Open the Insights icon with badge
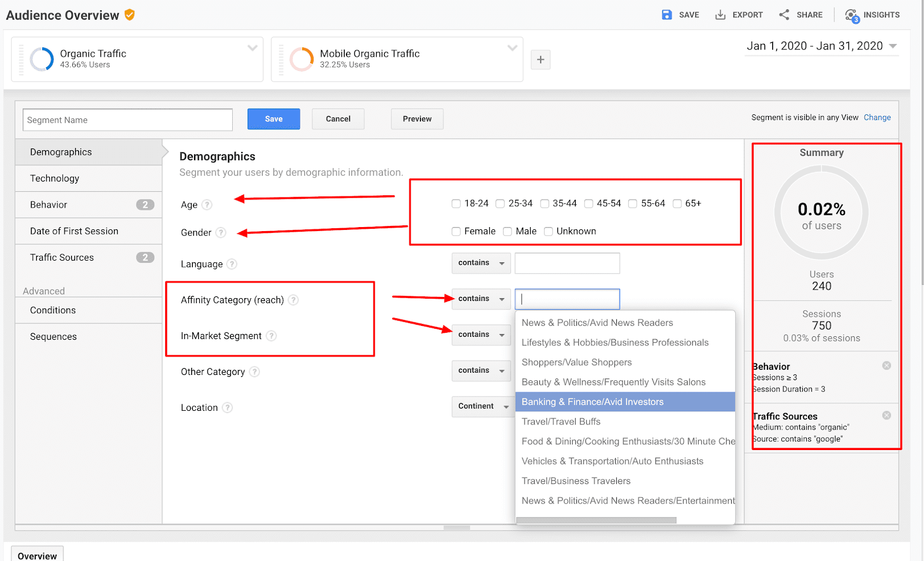This screenshot has width=924, height=561. (x=852, y=16)
